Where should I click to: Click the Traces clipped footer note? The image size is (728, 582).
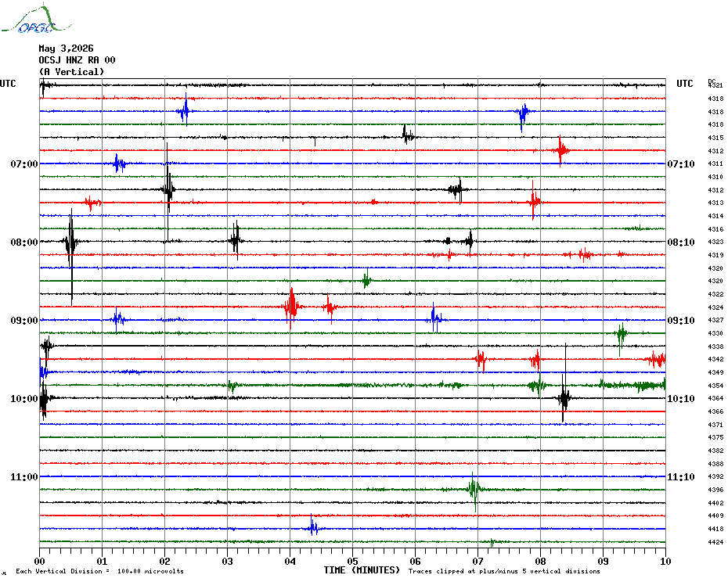[x=504, y=571]
